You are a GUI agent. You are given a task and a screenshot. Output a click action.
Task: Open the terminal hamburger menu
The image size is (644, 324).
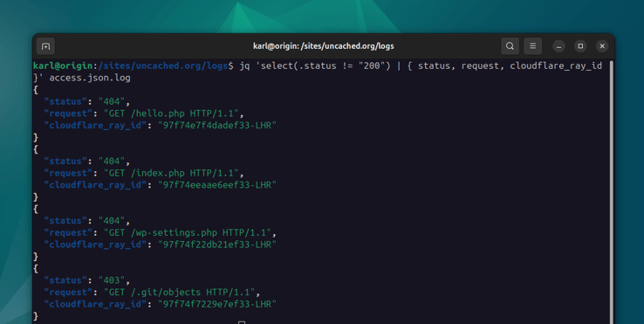coord(532,46)
